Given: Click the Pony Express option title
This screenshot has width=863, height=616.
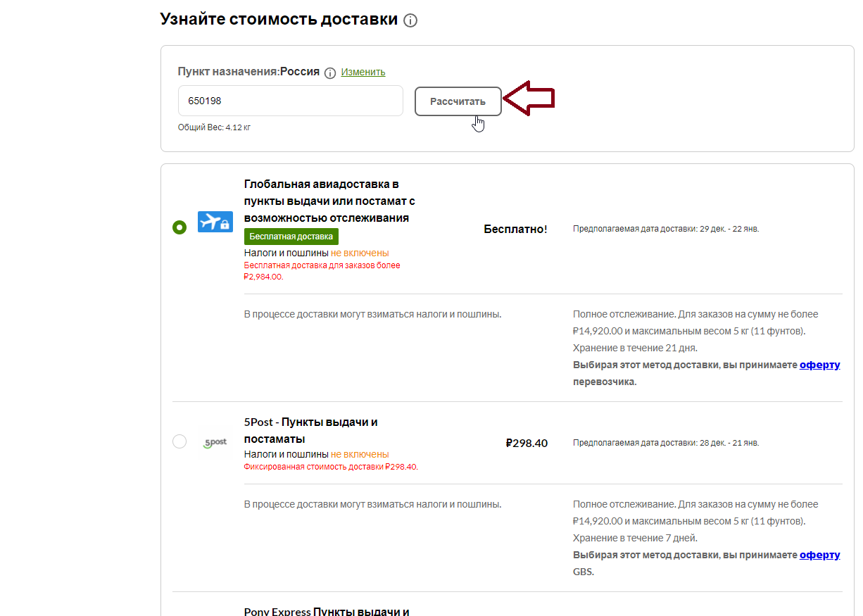Looking at the screenshot, I should [327, 611].
